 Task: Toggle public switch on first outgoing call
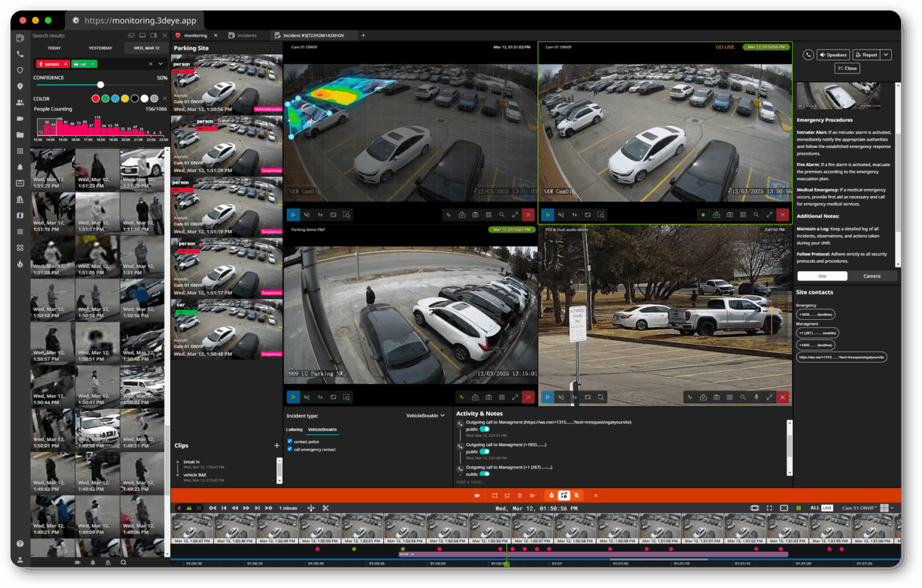pos(484,429)
